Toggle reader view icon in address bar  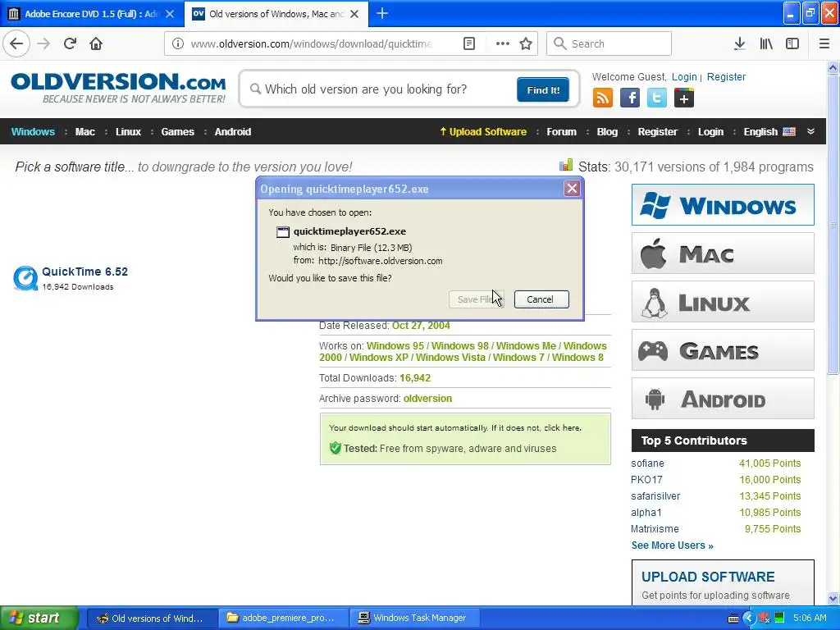coord(469,43)
